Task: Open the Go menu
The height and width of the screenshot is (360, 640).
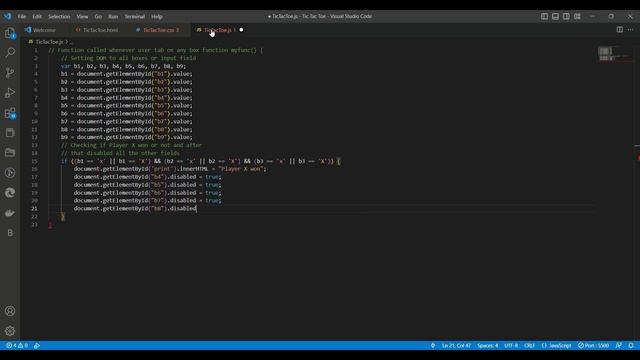Action: (98, 17)
